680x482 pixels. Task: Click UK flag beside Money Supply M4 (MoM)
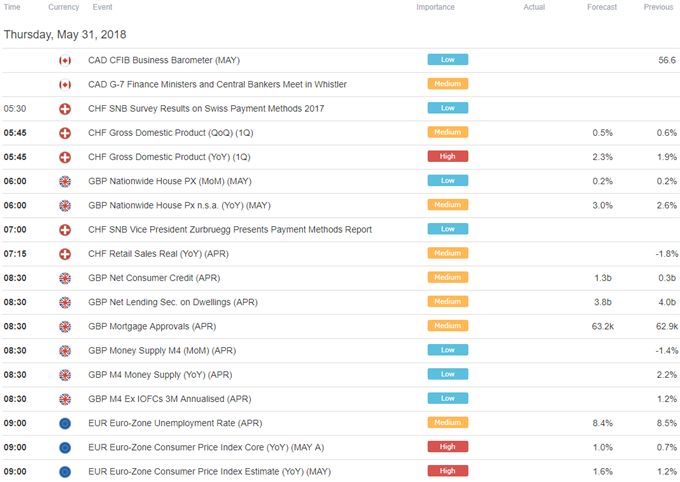65,351
